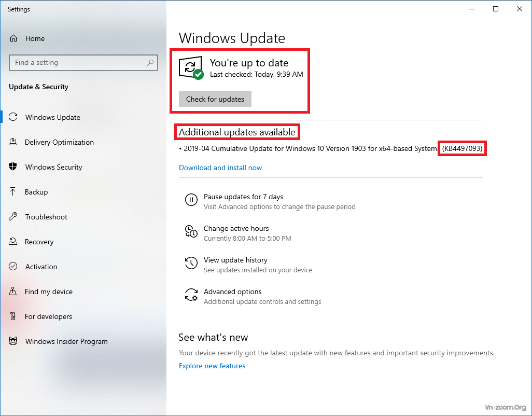
Task: Click the Windows Insider Program cat icon
Action: point(13,341)
